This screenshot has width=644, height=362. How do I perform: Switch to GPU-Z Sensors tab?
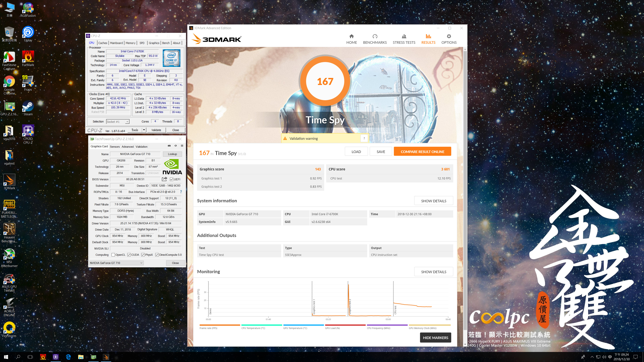pos(115,147)
